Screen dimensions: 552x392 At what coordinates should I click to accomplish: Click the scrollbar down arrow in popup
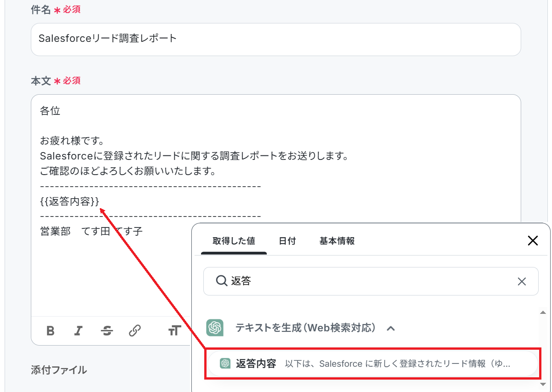tap(543, 384)
